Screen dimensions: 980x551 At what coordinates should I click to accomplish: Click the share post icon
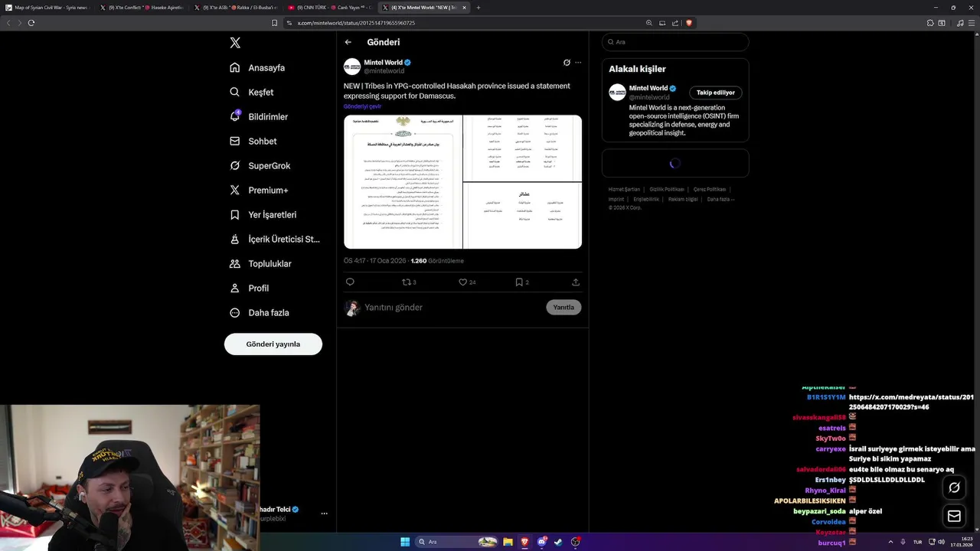pos(576,282)
